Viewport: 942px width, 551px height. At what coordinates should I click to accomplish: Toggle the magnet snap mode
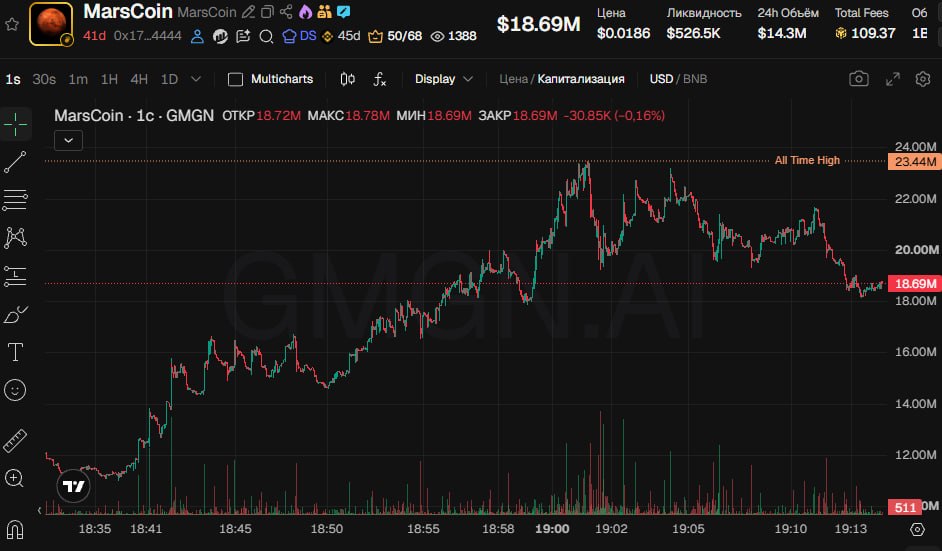(x=15, y=530)
